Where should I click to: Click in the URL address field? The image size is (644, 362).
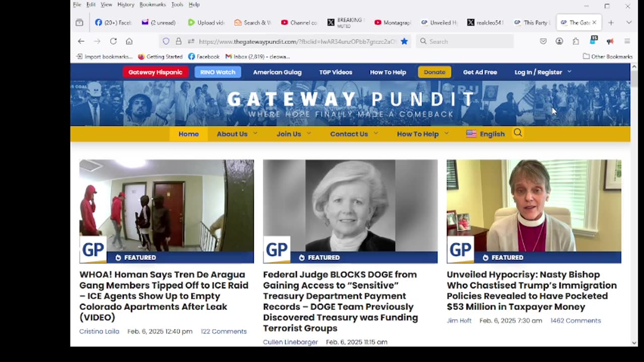(x=297, y=41)
